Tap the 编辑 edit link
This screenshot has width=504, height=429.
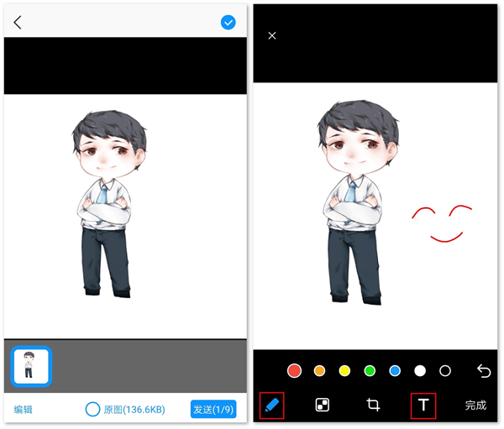(x=24, y=410)
